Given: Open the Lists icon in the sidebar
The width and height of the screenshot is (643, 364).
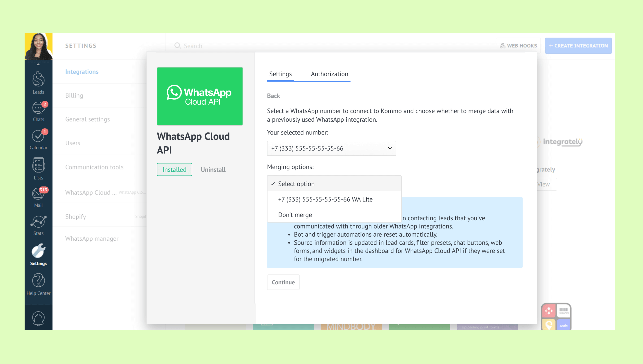Looking at the screenshot, I should 38,165.
